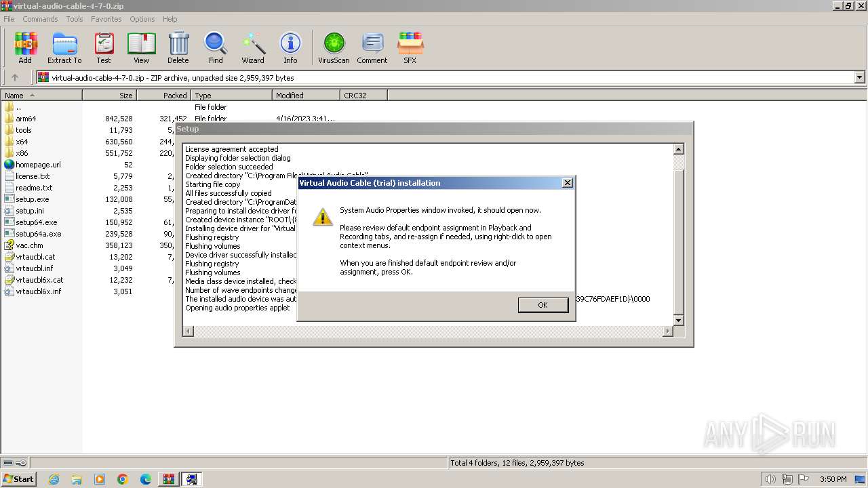Click the Add toolbar icon

click(25, 48)
